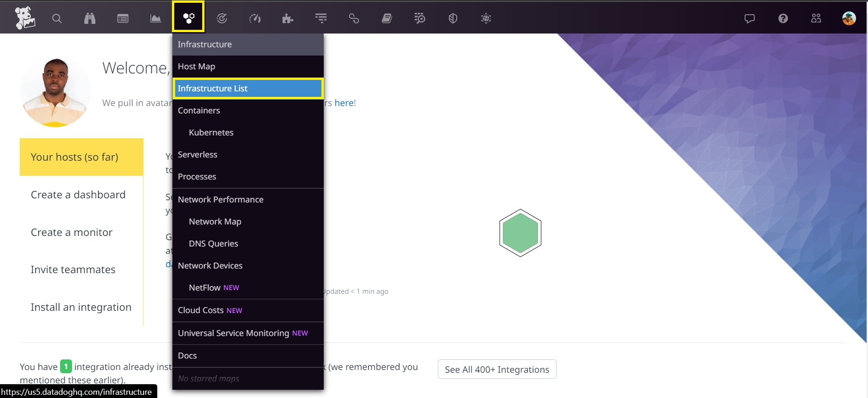Switch to Install an integration tab
Screen dimensions: 868x398
click(82, 307)
